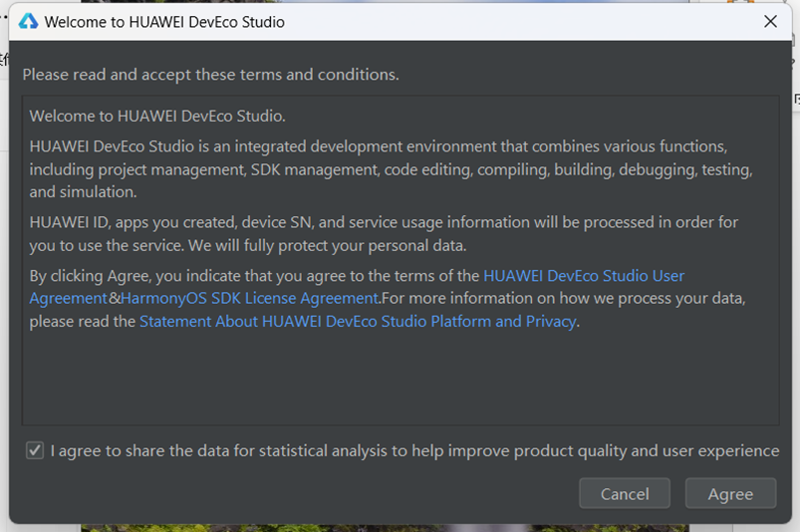Image resolution: width=800 pixels, height=532 pixels.
Task: Open the Statement About Platform and Privacy link
Action: pyautogui.click(x=358, y=321)
